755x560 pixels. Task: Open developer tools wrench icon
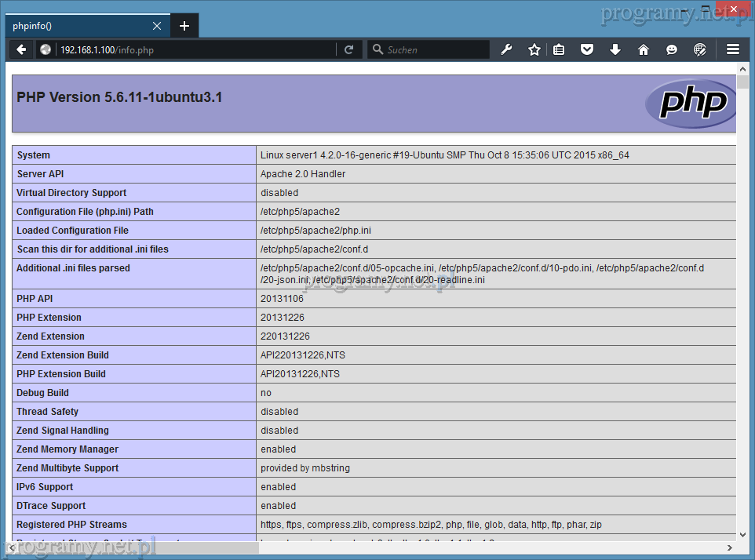tap(506, 49)
